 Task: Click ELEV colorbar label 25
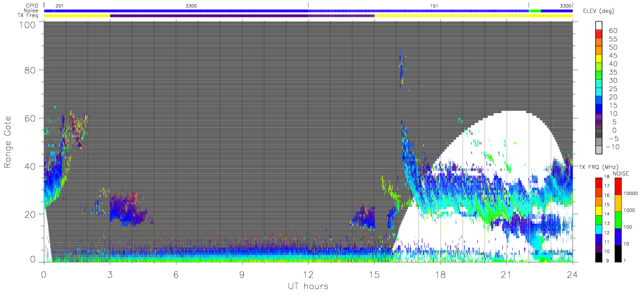614,89
